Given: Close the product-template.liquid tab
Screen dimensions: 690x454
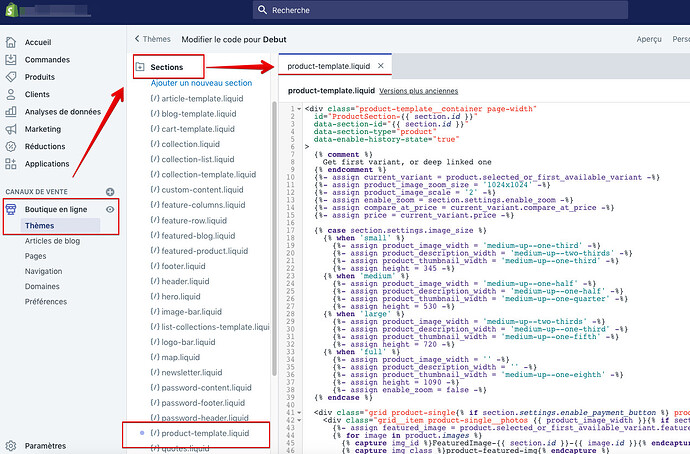Looking at the screenshot, I should (x=381, y=66).
